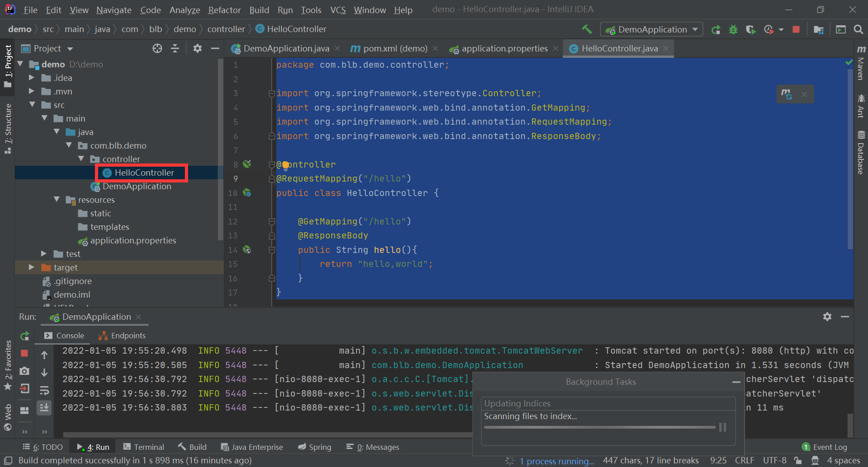This screenshot has width=868, height=467.
Task: Open Search Everywhere magnifier icon
Action: pyautogui.click(x=858, y=29)
